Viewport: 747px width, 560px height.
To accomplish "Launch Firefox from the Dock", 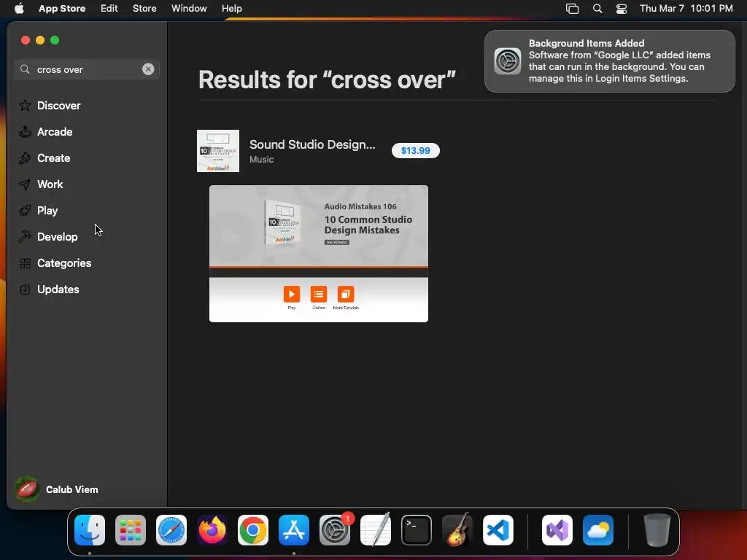I will coord(212,530).
